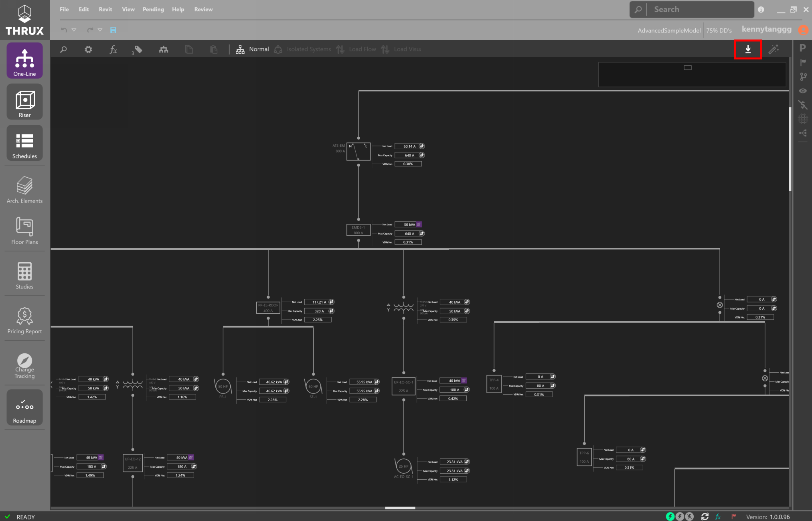
Task: Open the Normal view mode selector
Action: coord(253,49)
